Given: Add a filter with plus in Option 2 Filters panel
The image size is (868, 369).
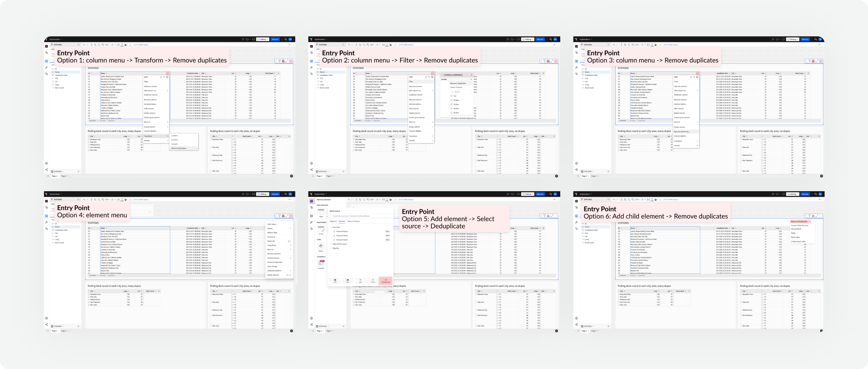Looking at the screenshot, I should 471,79.
